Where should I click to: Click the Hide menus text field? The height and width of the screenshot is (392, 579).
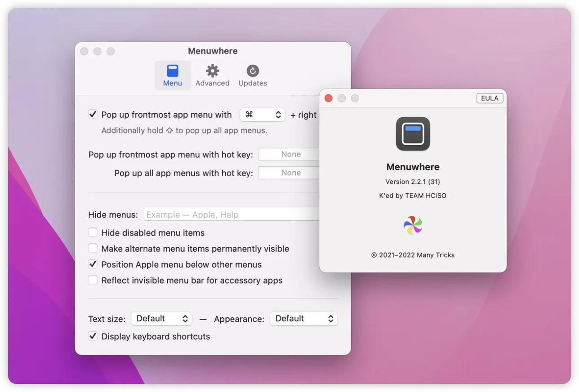click(x=232, y=214)
